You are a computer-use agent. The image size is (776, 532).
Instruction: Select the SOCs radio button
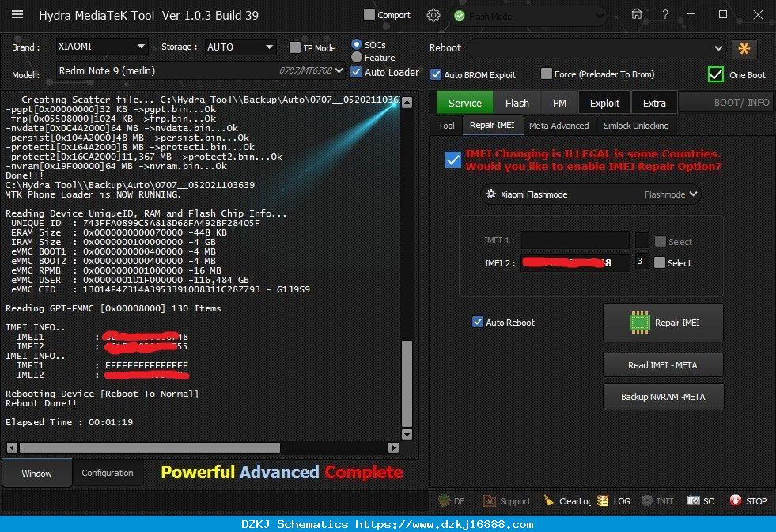coord(356,44)
